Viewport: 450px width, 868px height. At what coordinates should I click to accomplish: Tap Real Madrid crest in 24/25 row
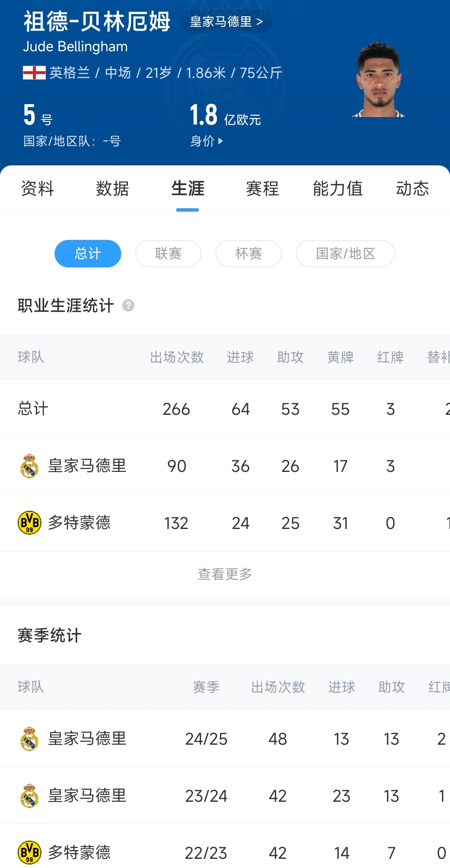(x=29, y=738)
